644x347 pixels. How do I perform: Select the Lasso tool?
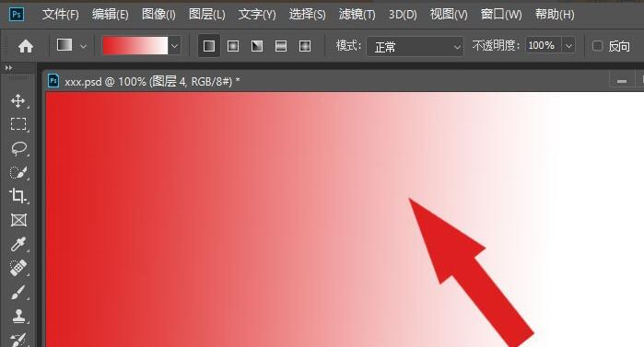click(19, 148)
